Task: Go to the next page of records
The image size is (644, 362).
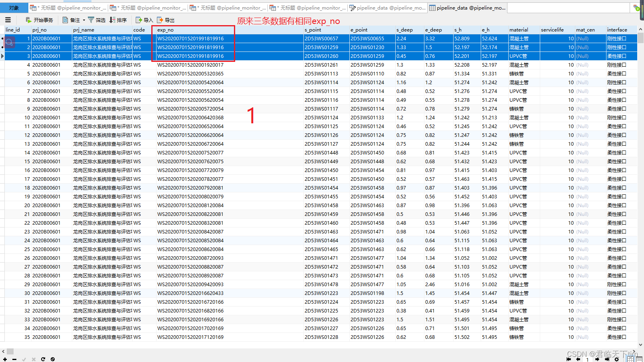Action: tap(597, 359)
